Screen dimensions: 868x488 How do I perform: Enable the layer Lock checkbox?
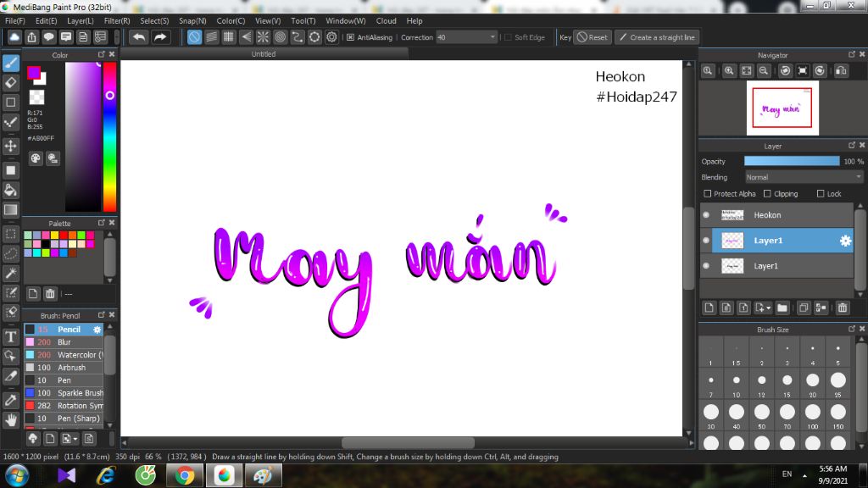(x=821, y=194)
